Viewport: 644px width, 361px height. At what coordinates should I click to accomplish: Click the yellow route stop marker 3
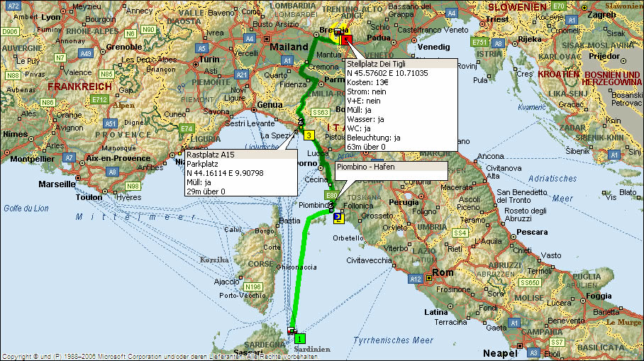click(x=309, y=135)
